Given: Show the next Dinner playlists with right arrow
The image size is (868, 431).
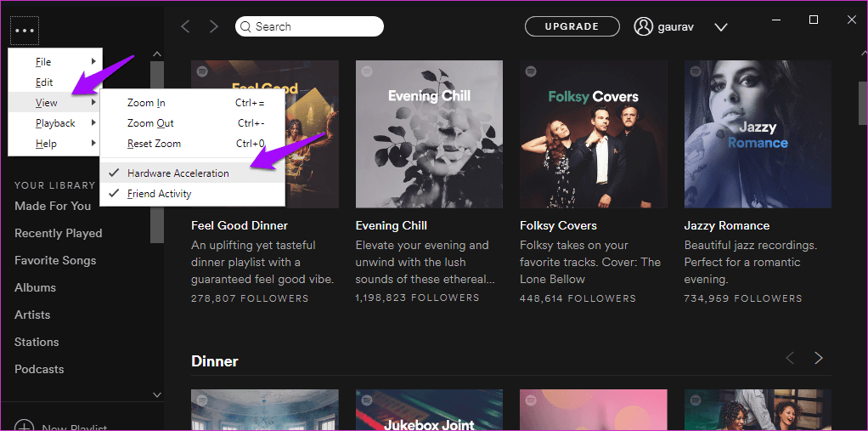Looking at the screenshot, I should (819, 359).
